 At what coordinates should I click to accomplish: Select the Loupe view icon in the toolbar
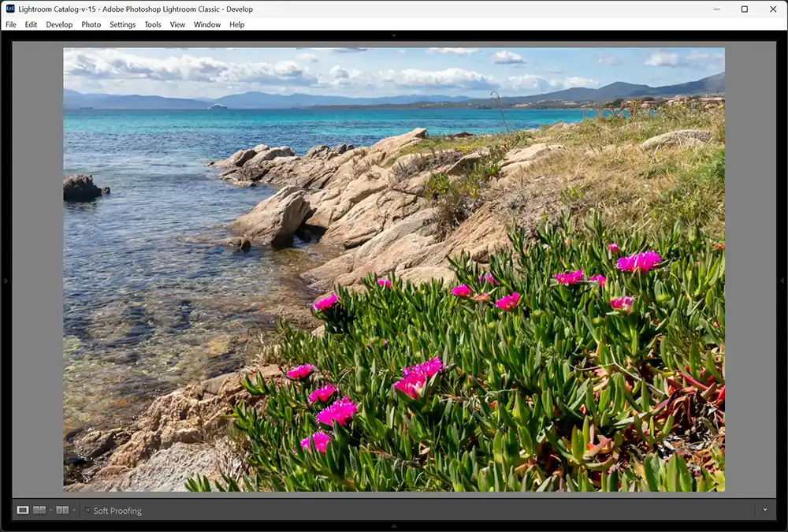click(23, 509)
